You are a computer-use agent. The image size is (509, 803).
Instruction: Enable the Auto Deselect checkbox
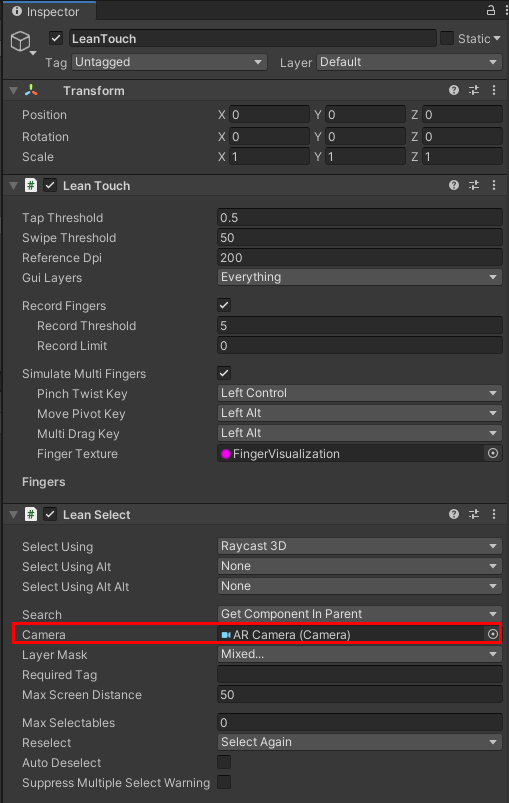tap(224, 762)
